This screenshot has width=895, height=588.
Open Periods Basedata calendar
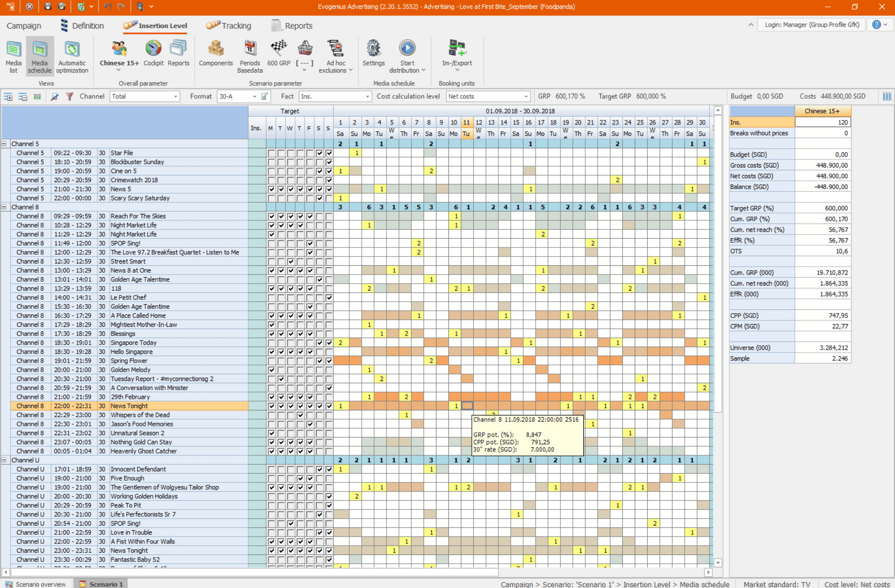pyautogui.click(x=250, y=57)
